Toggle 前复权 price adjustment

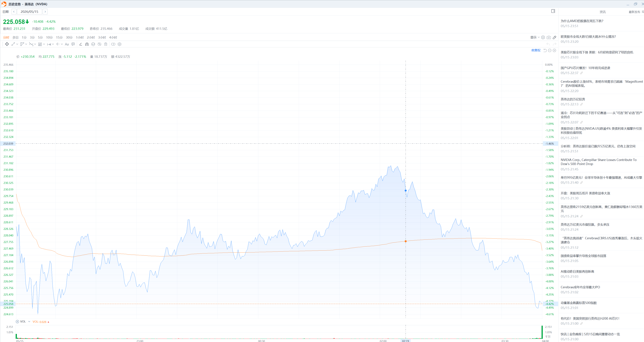coord(536,51)
